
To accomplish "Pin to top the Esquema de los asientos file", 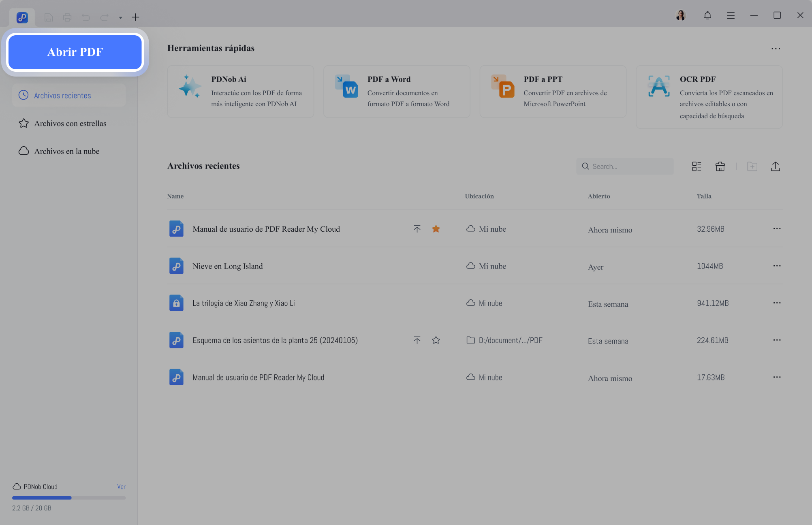I will click(x=417, y=340).
